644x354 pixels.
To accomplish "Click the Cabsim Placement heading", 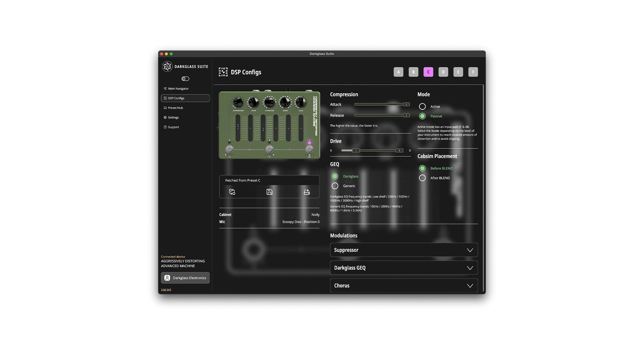I will (437, 156).
